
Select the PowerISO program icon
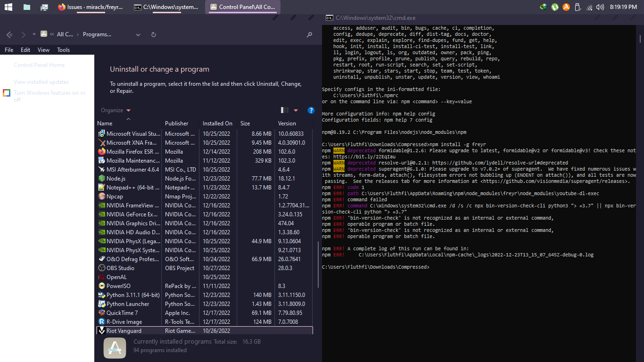click(102, 286)
